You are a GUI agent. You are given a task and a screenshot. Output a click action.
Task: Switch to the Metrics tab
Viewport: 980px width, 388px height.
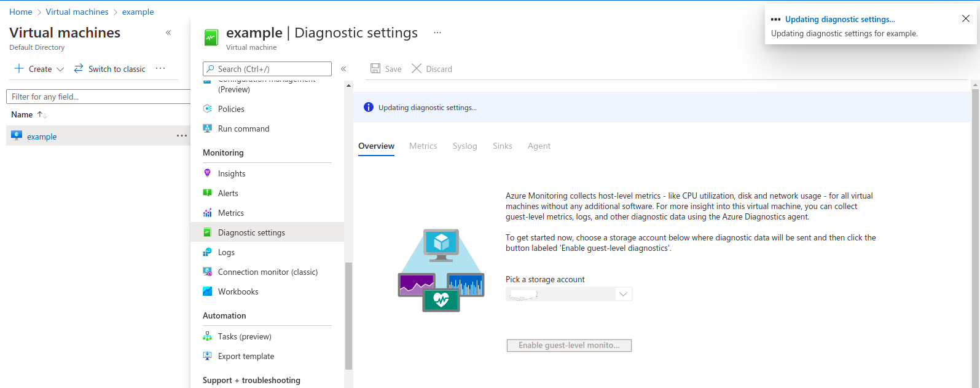tap(423, 146)
